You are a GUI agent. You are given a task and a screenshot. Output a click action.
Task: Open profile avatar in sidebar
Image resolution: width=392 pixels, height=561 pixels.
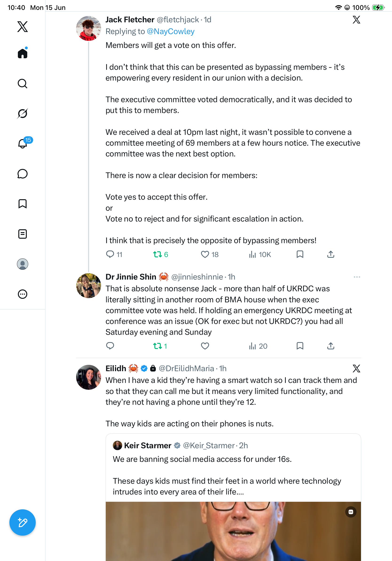(x=23, y=264)
